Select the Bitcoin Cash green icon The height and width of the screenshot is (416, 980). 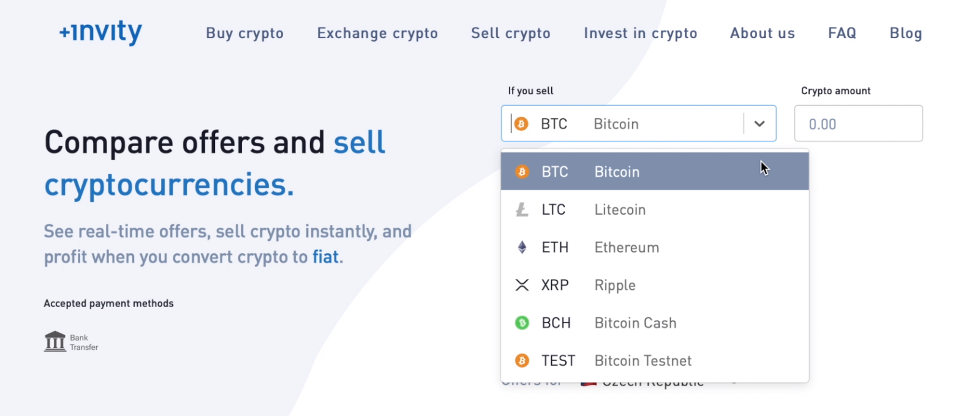(521, 323)
